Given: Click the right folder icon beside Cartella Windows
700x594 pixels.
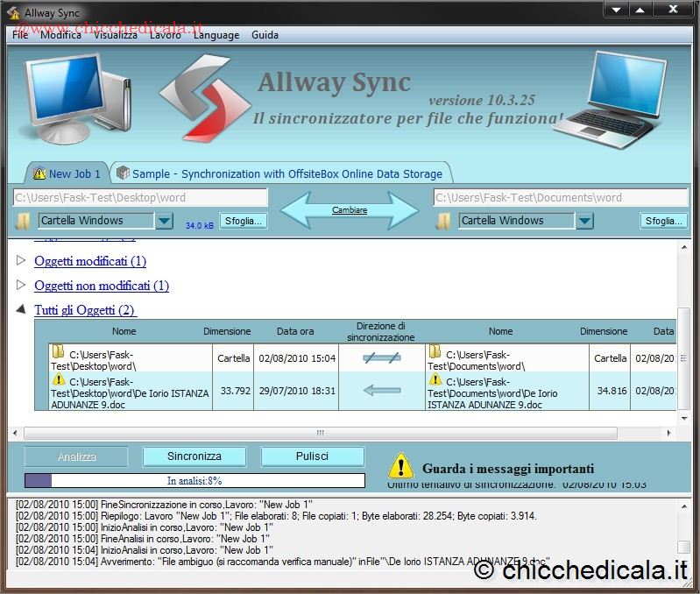Looking at the screenshot, I should pos(444,221).
